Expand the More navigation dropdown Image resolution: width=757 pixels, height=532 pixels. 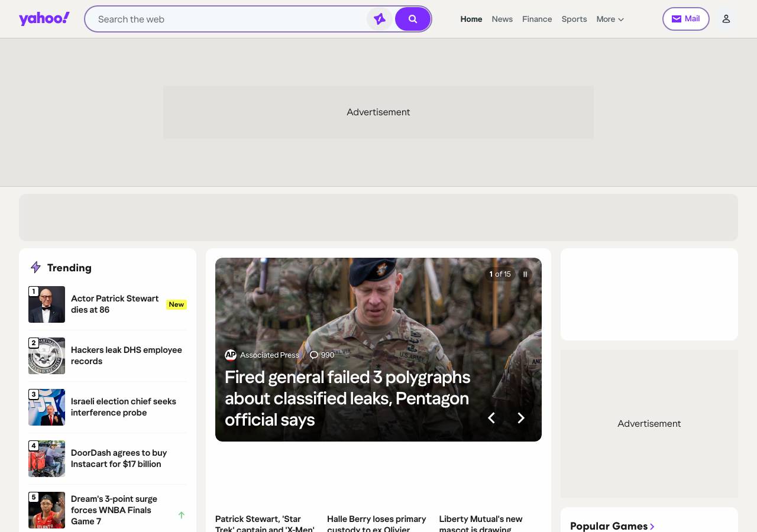pos(610,19)
